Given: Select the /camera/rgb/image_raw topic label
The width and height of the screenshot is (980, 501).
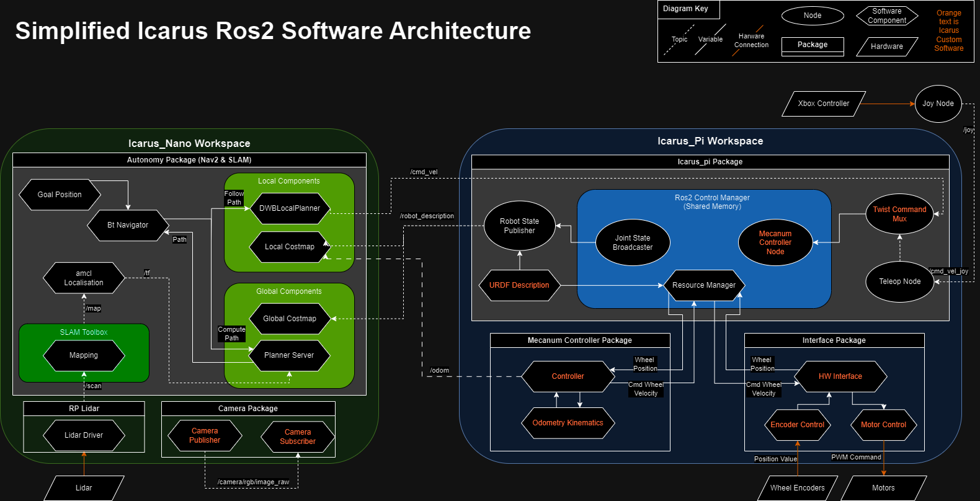Looking at the screenshot, I should pos(253,482).
